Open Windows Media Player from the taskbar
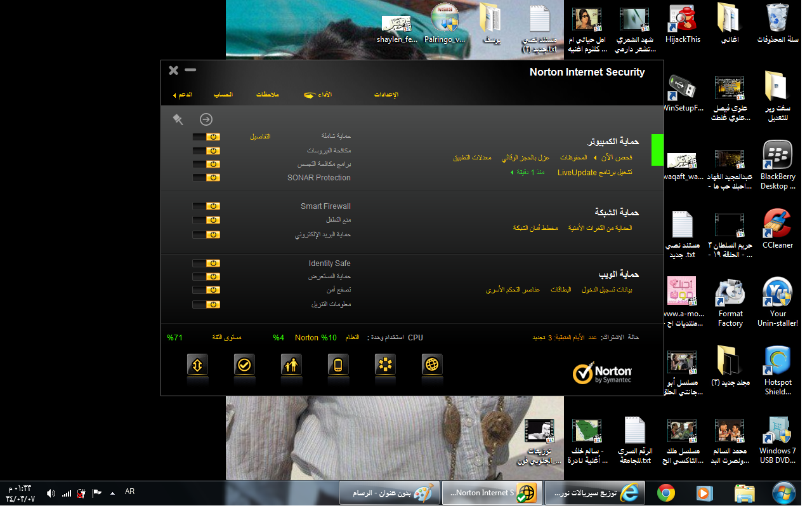 pyautogui.click(x=704, y=493)
